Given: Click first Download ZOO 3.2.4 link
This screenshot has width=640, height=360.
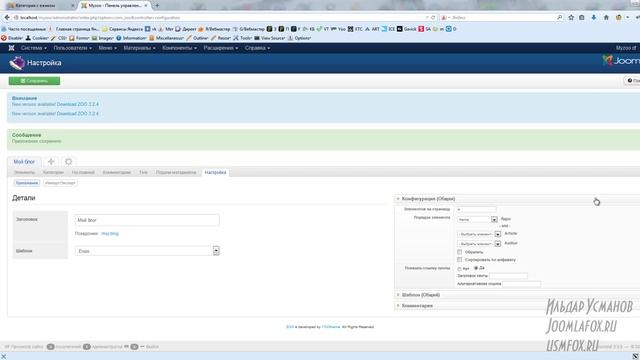Looking at the screenshot, I should pos(78,104).
